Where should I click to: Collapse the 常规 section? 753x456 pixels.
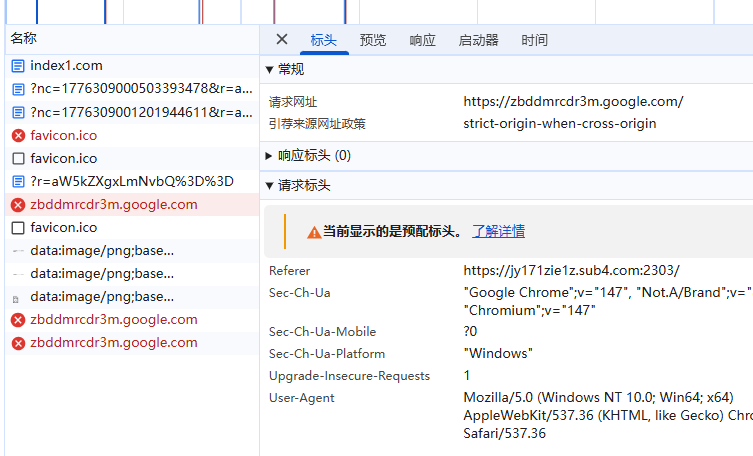point(269,69)
